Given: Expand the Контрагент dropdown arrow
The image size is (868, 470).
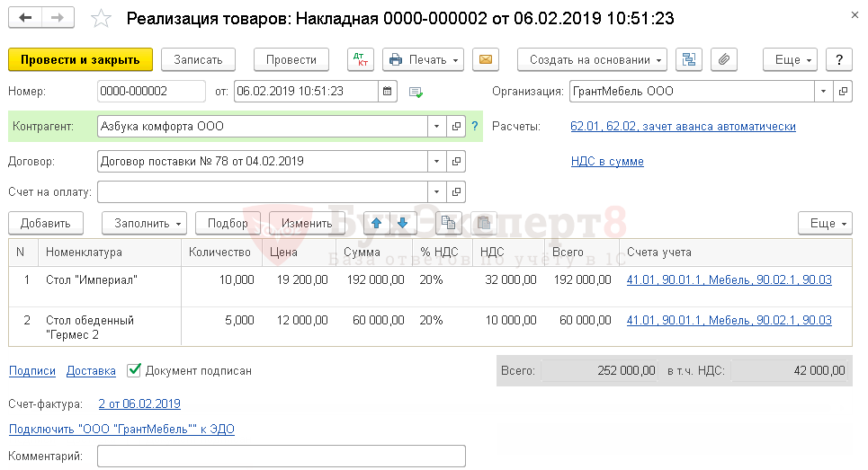Looking at the screenshot, I should [437, 127].
